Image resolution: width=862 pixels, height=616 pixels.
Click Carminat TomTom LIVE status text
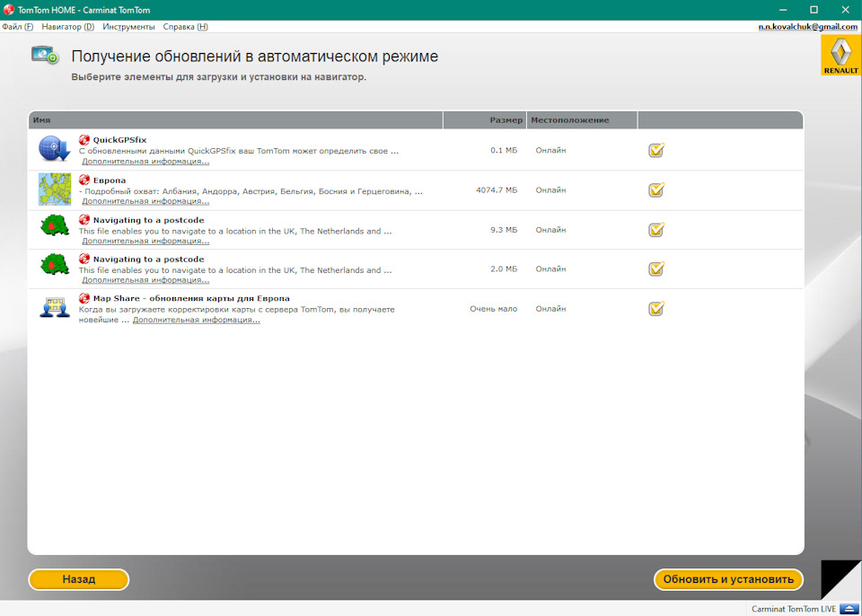794,609
